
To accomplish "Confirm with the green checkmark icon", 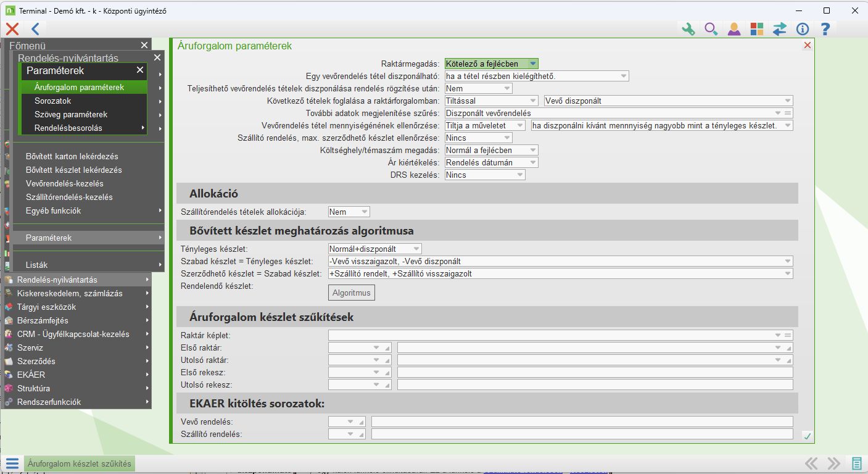I will (x=807, y=436).
